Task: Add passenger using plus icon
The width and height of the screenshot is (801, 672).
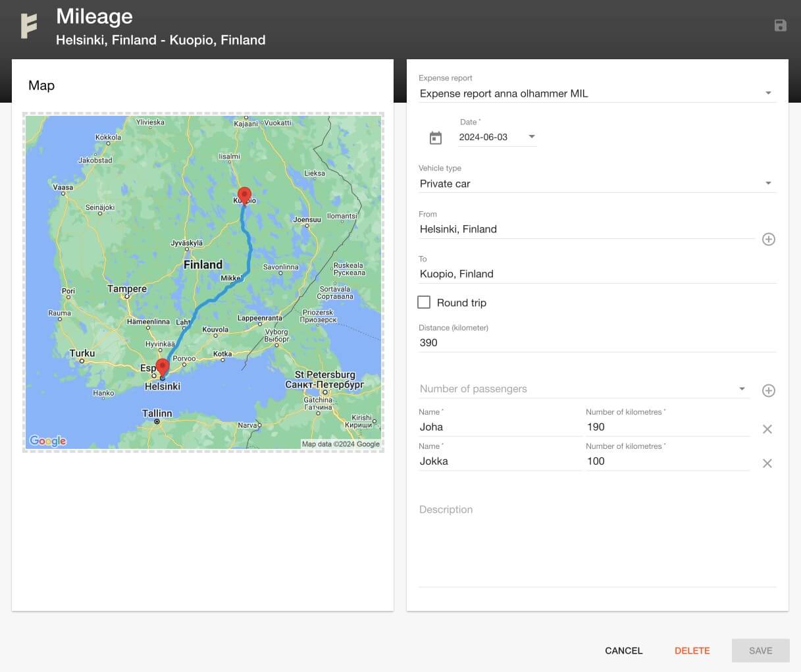Action: coord(768,390)
